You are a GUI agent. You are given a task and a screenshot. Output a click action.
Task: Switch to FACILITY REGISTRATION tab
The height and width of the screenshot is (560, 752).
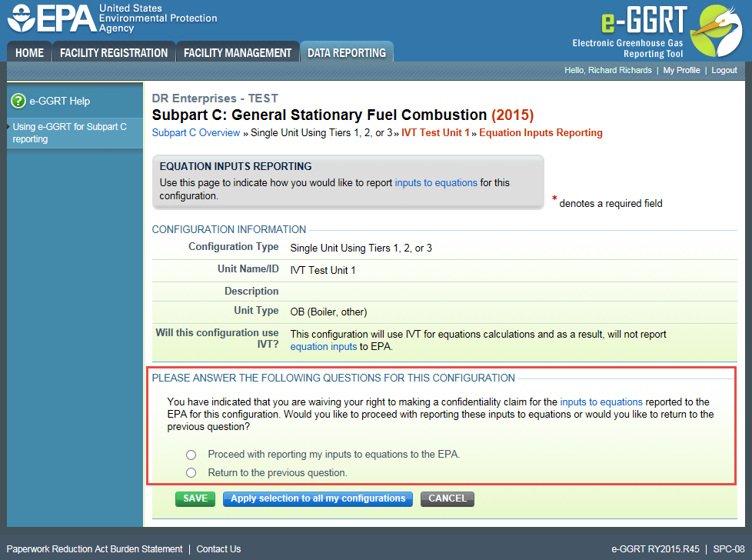point(114,53)
